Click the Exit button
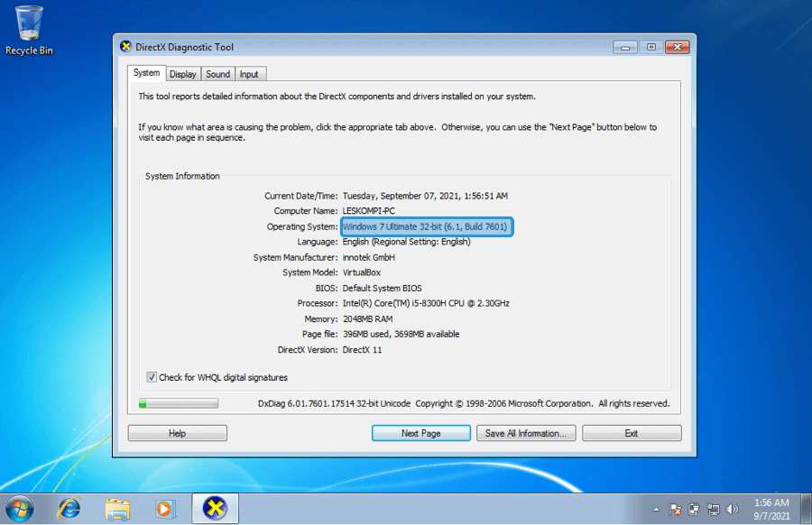812x525 pixels. (632, 433)
